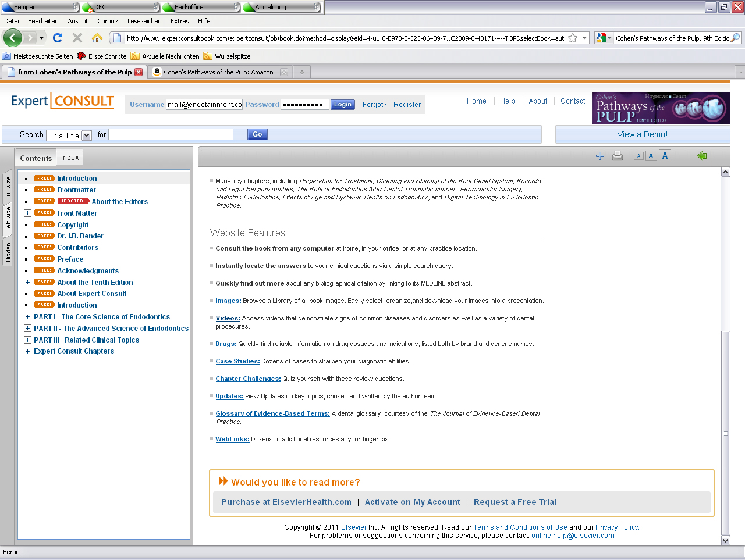Click the blue plus icon in reader toolbar
The image size is (745, 560).
click(600, 156)
